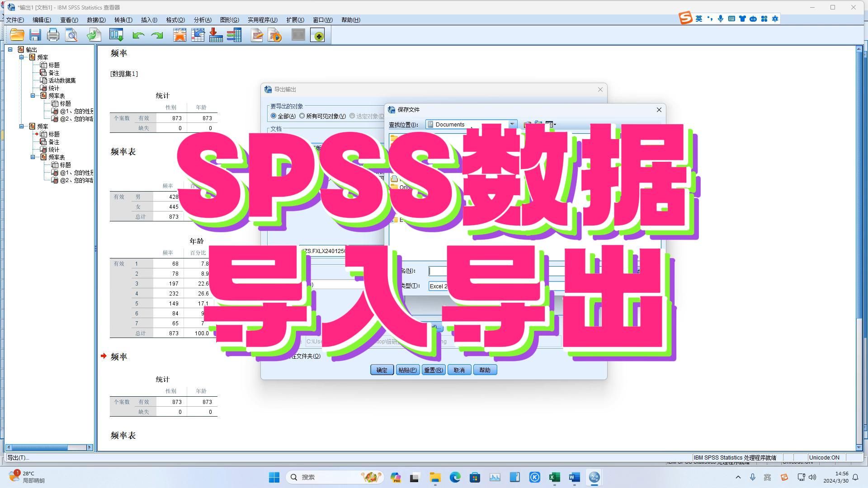Viewport: 868px width, 488px height.
Task: Click the 粘贴(P) button
Action: tap(408, 370)
